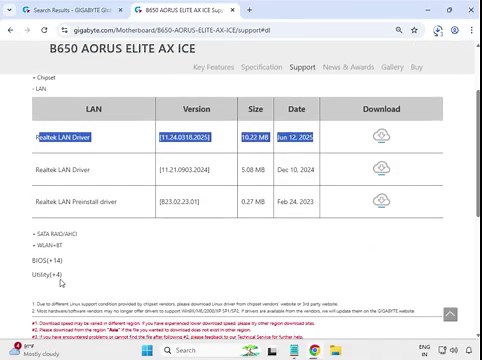The height and width of the screenshot is (360, 482).
Task: Open the blue striped app on taskbar
Action: click(x=294, y=350)
